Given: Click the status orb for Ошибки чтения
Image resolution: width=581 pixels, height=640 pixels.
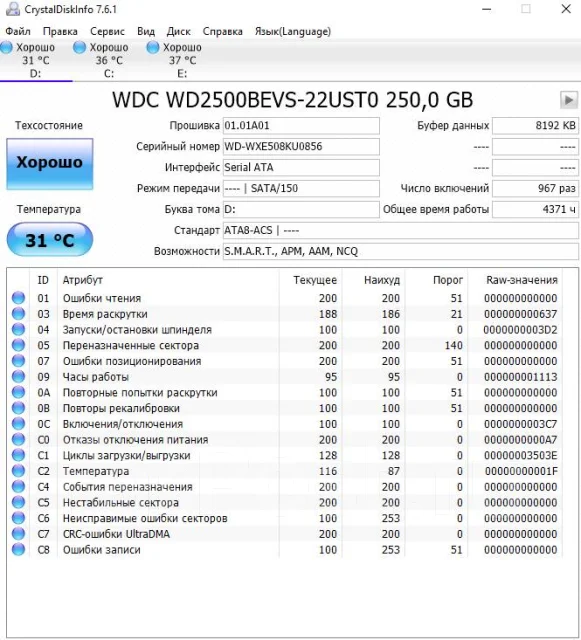Looking at the screenshot, I should pyautogui.click(x=18, y=298).
